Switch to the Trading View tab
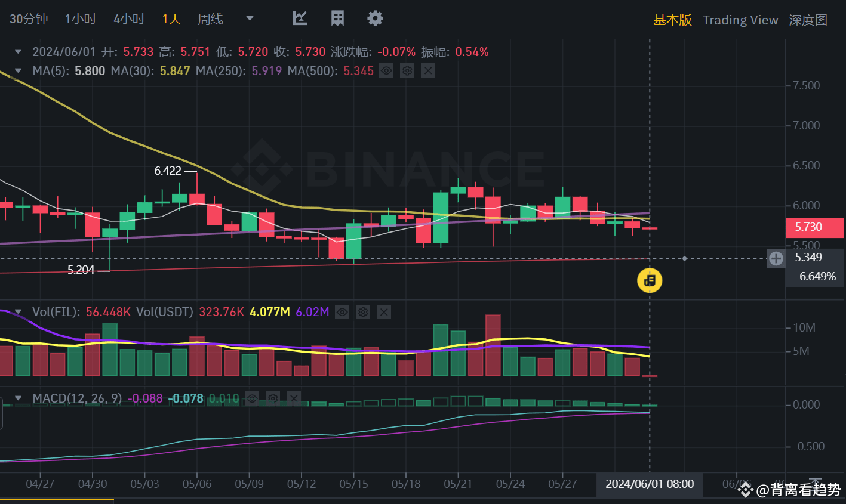 (x=740, y=20)
